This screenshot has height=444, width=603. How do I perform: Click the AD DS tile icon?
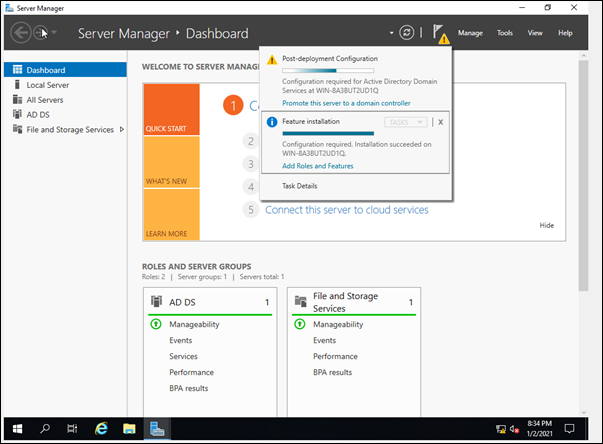click(x=156, y=301)
